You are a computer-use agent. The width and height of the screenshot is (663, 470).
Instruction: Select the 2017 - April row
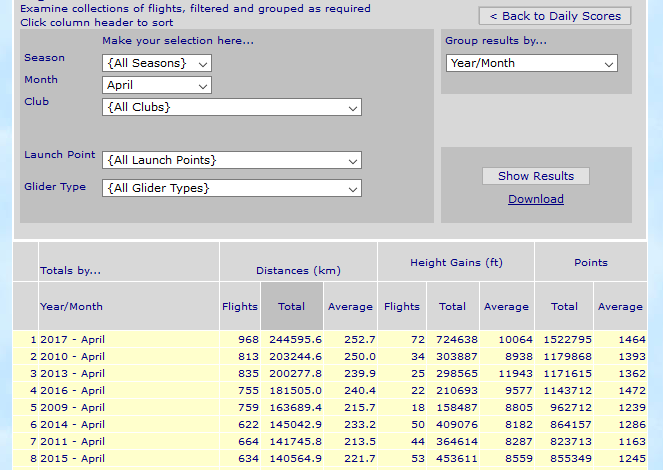click(x=72, y=340)
